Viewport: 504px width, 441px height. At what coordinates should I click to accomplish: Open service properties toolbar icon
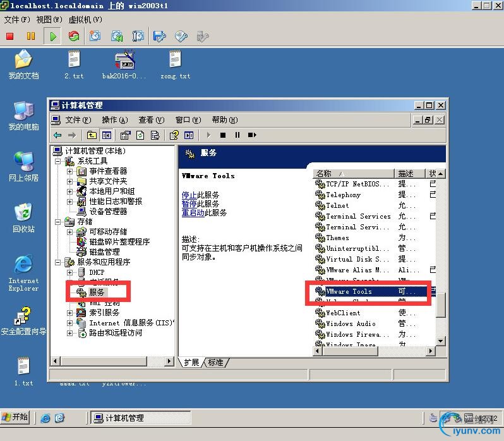point(125,135)
